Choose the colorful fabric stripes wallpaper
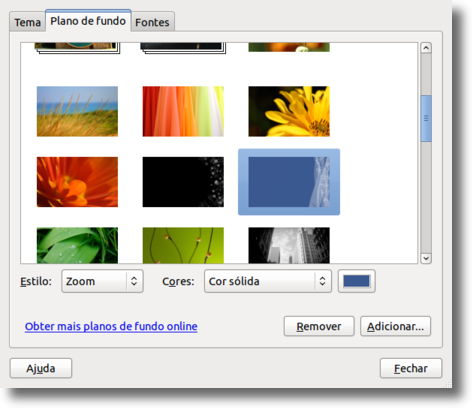This screenshot has width=472, height=408. 183,111
